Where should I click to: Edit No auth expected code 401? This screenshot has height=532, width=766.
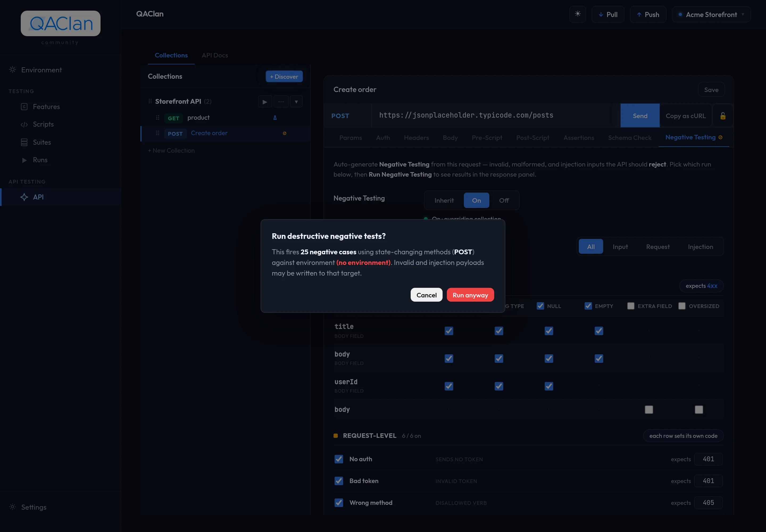[708, 459]
